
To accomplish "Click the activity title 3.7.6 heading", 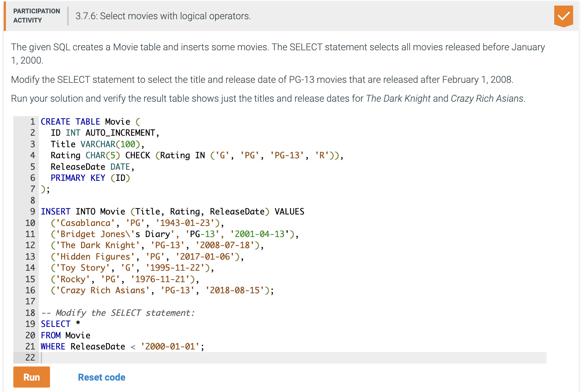I will (163, 16).
